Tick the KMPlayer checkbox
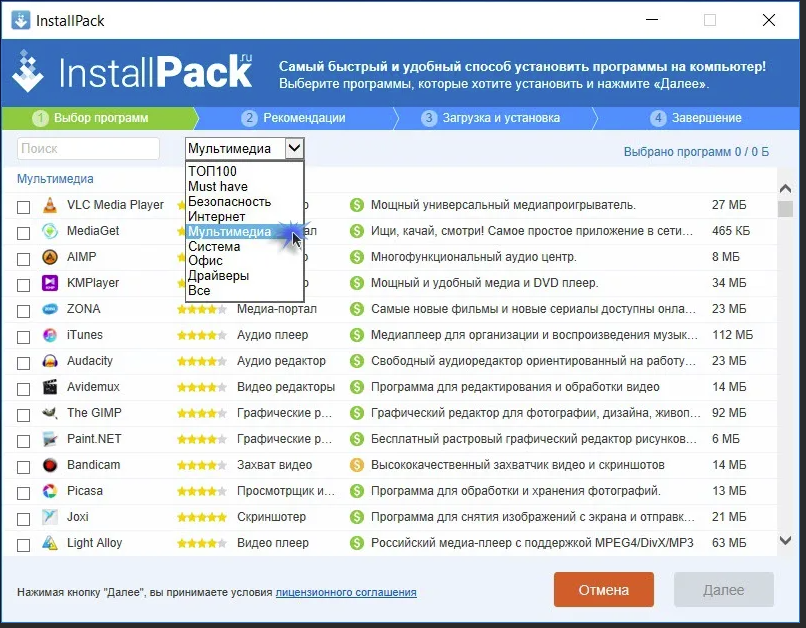Image resolution: width=806 pixels, height=628 pixels. (24, 285)
